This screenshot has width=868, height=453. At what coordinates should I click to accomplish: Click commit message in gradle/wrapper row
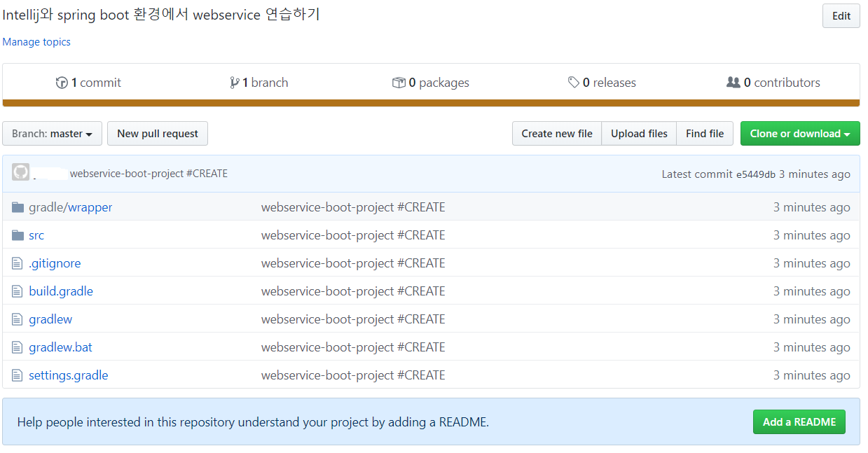point(353,207)
